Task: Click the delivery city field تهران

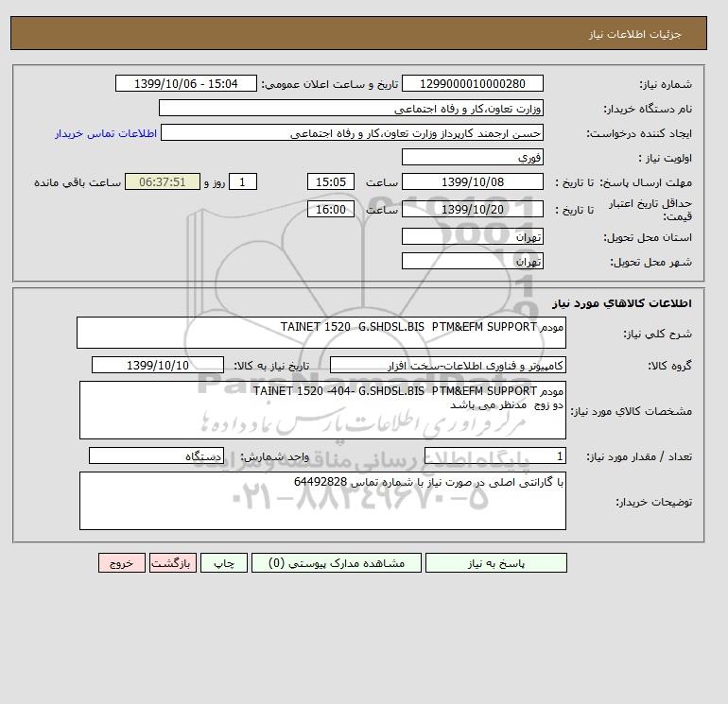Action: (472, 261)
